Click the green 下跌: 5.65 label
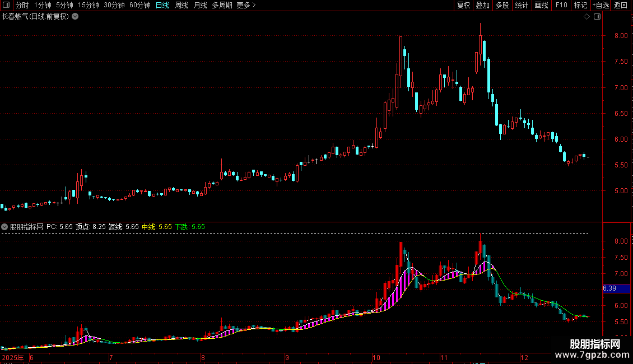This screenshot has height=364, width=633. (x=190, y=227)
